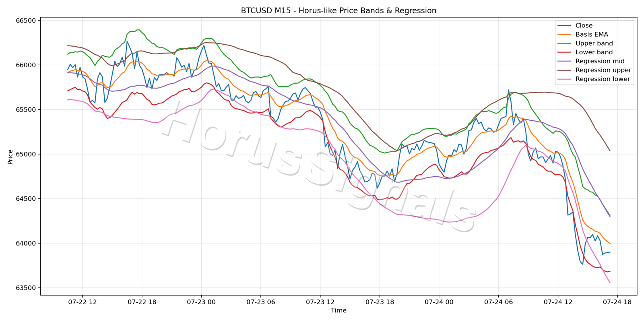The image size is (644, 322).
Task: Click the brown Regression upper swatch in legend
Action: pyautogui.click(x=564, y=70)
